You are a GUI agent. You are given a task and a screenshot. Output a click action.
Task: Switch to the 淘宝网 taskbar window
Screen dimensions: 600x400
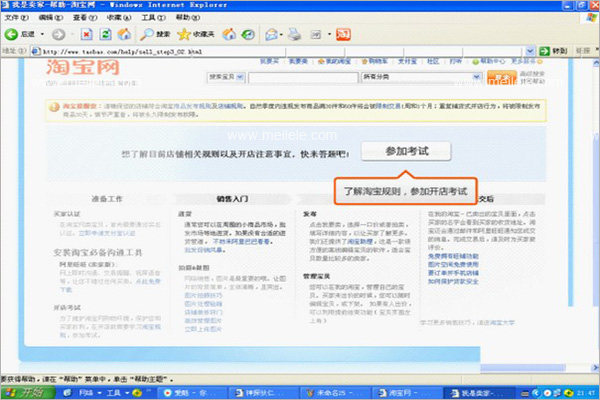[406, 393]
